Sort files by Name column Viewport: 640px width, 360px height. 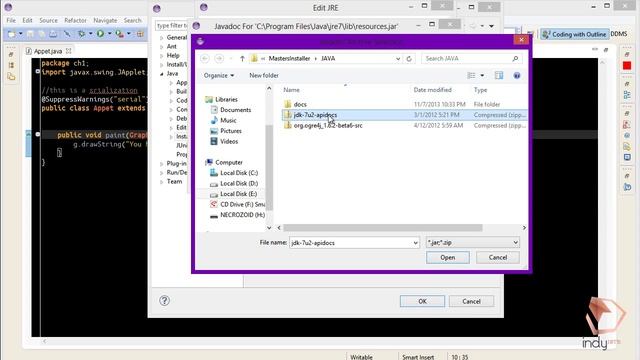(x=291, y=90)
